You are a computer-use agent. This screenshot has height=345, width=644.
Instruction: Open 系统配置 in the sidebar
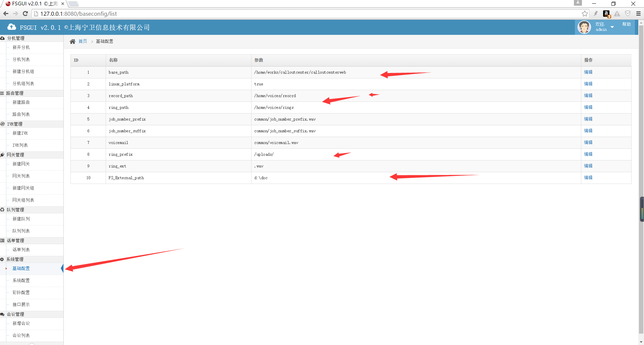21,280
